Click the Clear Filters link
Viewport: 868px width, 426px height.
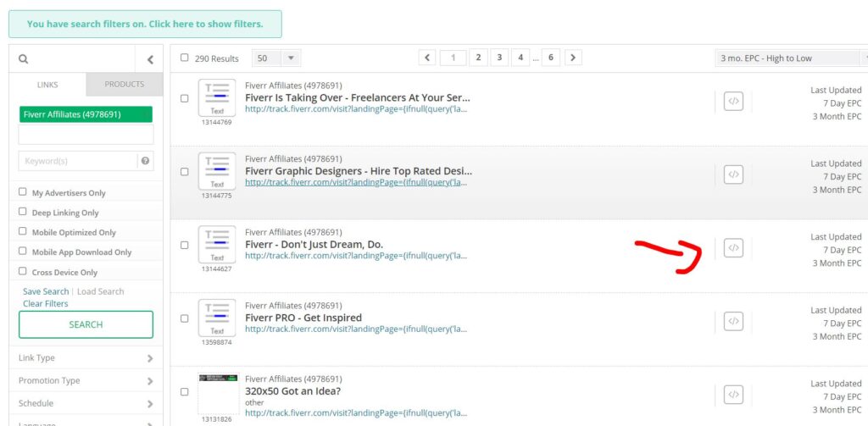coord(46,303)
